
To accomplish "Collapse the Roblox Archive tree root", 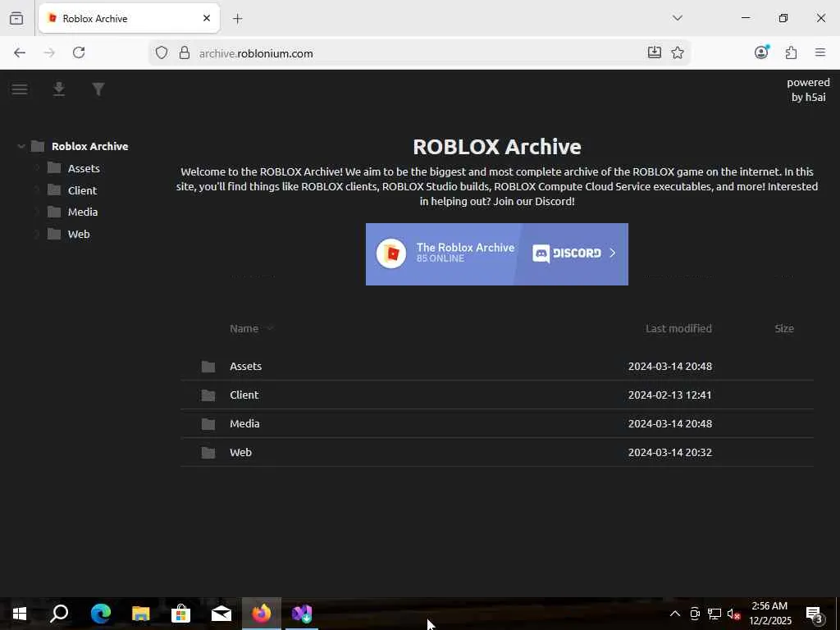I will (x=21, y=146).
